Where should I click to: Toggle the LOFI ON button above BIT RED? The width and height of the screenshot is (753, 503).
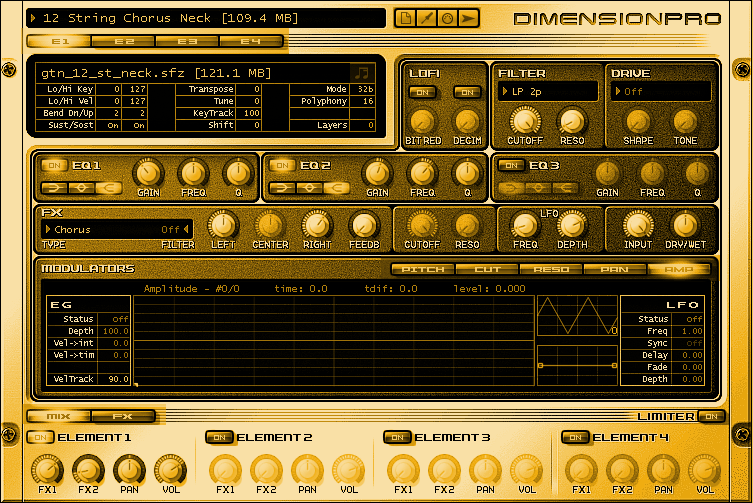point(423,92)
